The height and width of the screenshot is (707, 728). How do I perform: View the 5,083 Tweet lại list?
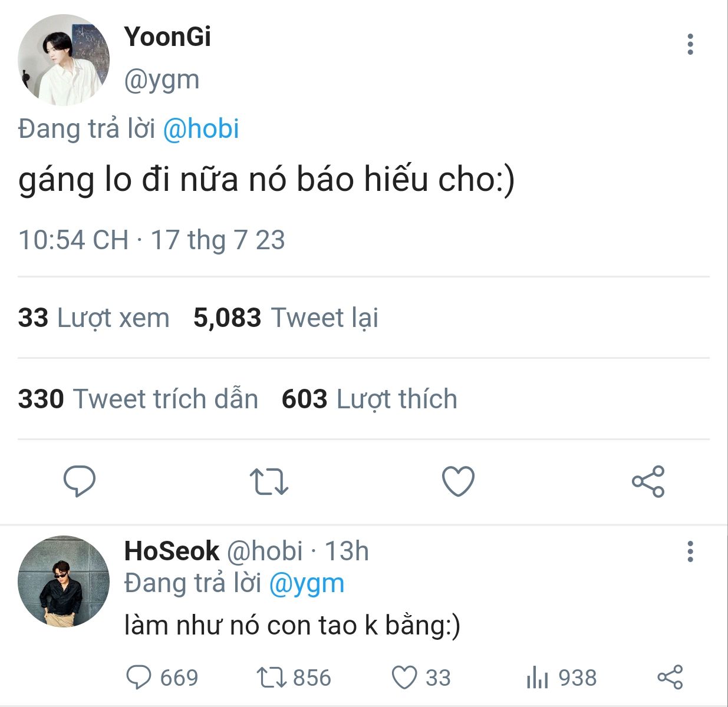tap(286, 318)
